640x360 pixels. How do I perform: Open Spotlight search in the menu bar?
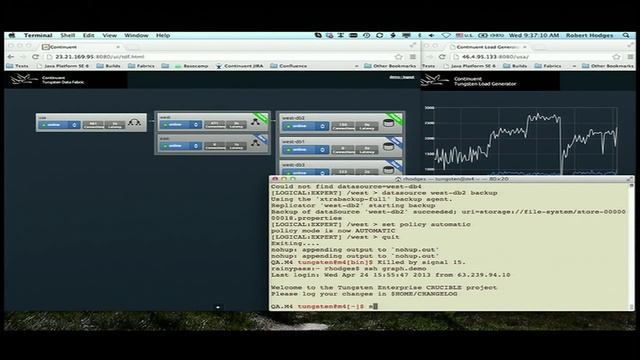click(x=626, y=36)
